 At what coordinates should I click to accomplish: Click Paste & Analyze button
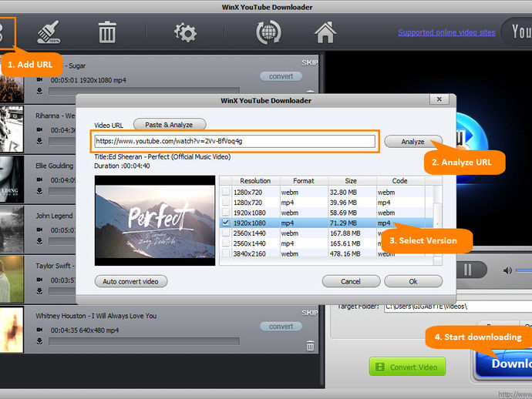coord(170,125)
